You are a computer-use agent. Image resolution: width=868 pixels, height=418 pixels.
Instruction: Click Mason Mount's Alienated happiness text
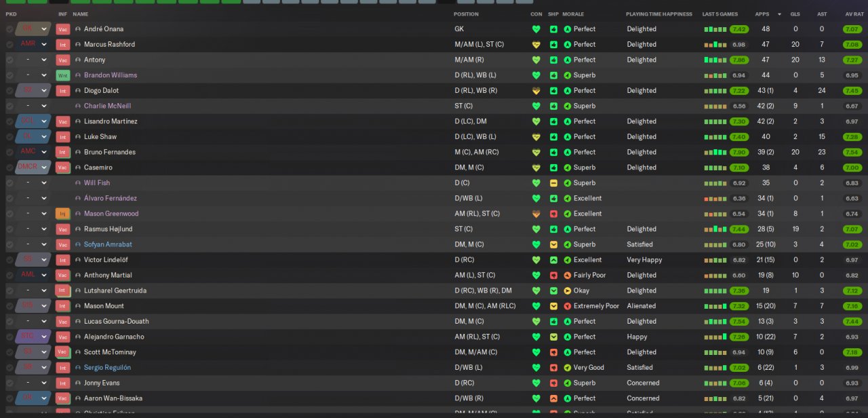coord(641,306)
